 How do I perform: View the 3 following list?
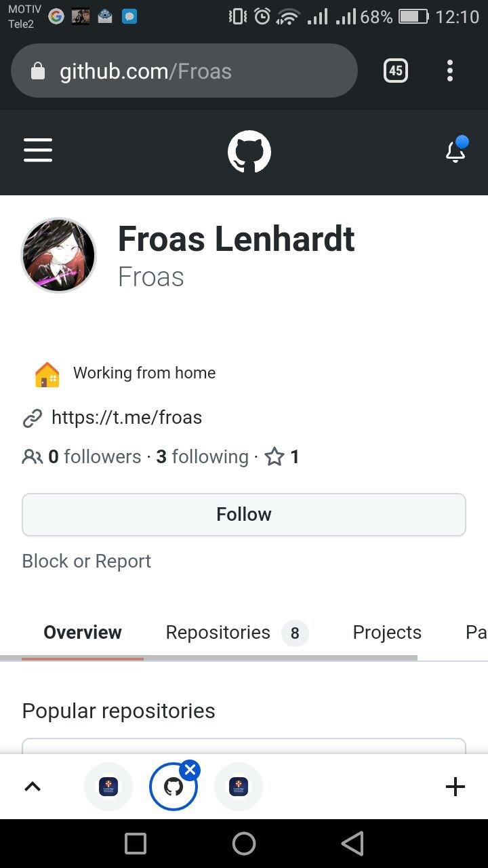click(203, 457)
